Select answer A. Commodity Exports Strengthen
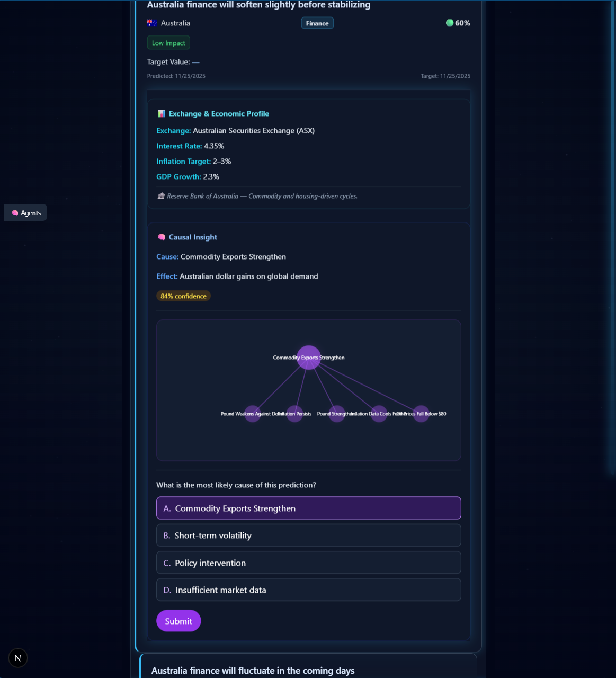Image resolution: width=616 pixels, height=678 pixels. tap(308, 508)
